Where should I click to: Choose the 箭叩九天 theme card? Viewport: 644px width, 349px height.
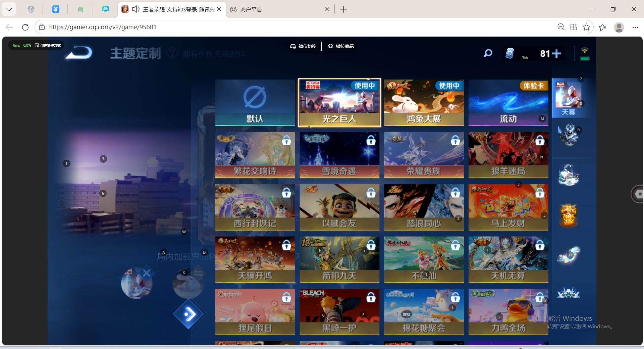tap(339, 260)
